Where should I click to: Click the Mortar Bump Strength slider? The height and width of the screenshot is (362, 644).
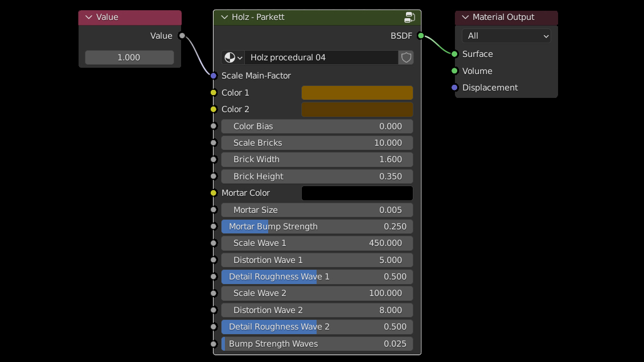[317, 227]
